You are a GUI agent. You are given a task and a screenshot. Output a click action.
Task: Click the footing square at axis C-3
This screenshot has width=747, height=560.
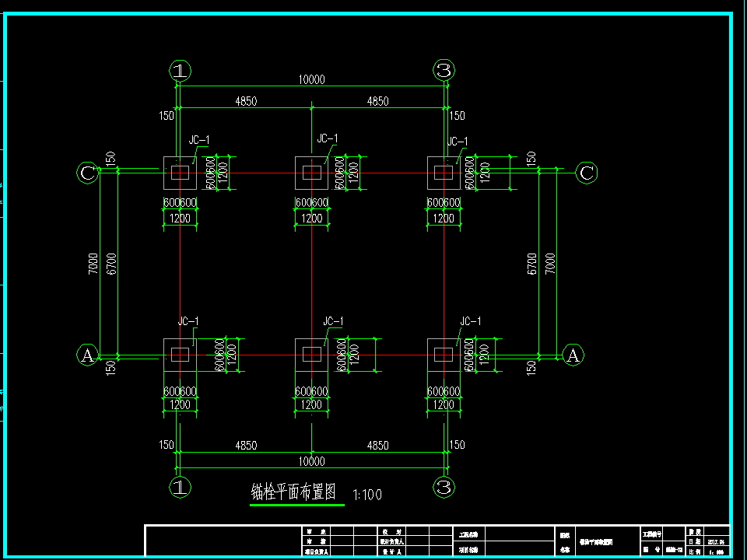pyautogui.click(x=444, y=173)
